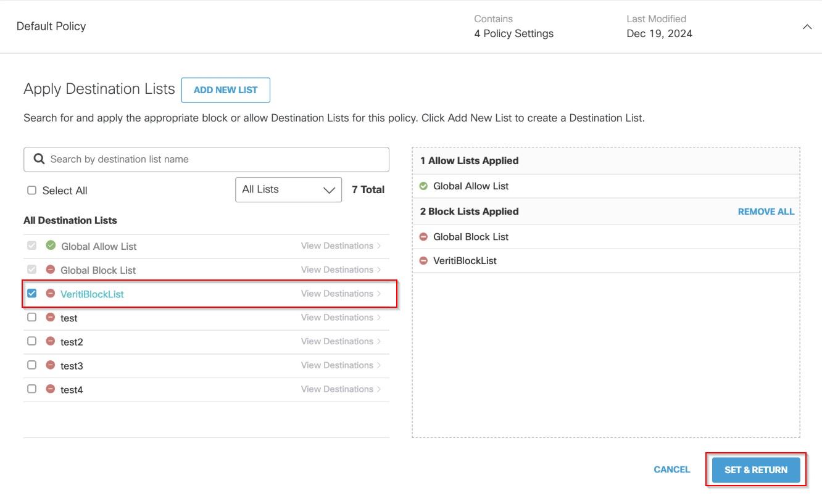Click red block icon beside test2
Screen dimensions: 822x504
51,341
